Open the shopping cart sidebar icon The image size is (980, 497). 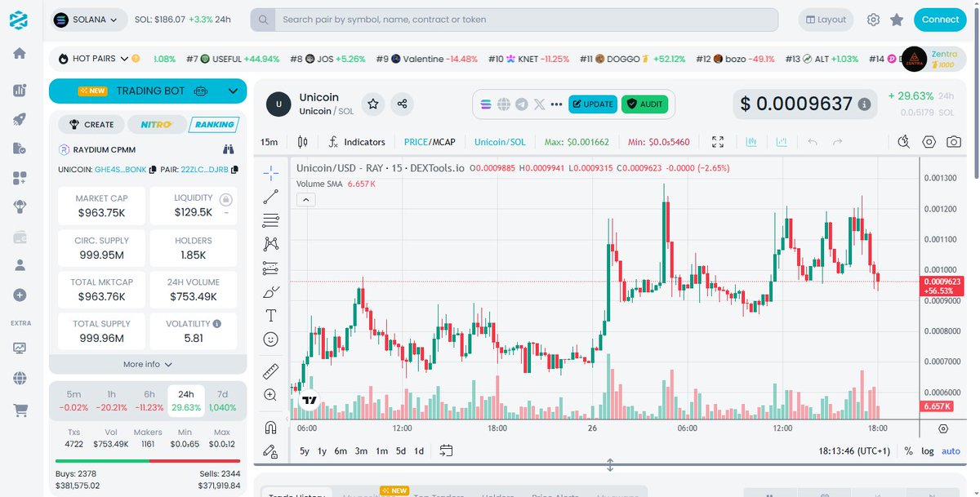point(20,410)
